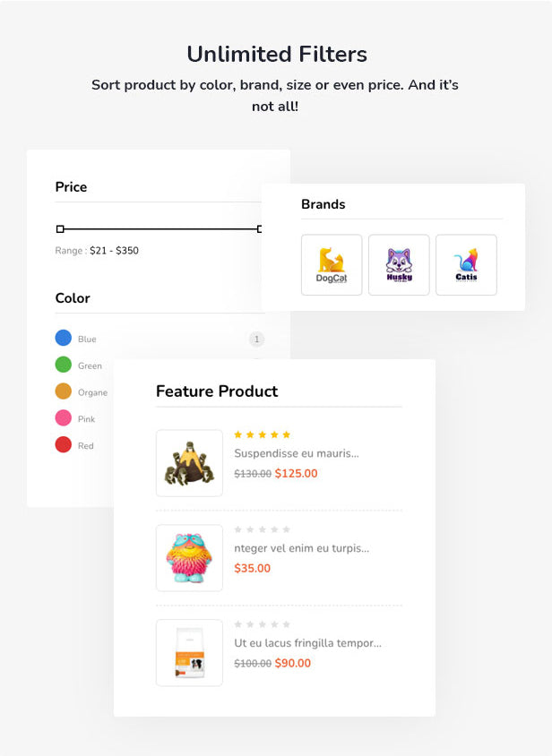This screenshot has width=552, height=756.
Task: Open the colorful monster toy thumbnail
Action: point(189,558)
